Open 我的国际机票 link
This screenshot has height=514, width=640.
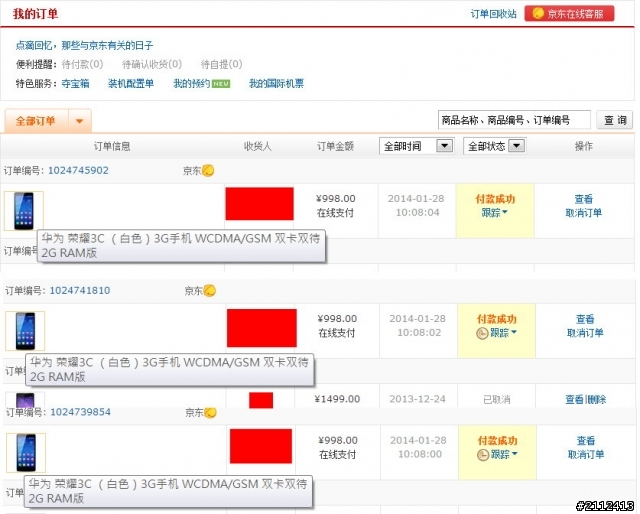coord(276,84)
